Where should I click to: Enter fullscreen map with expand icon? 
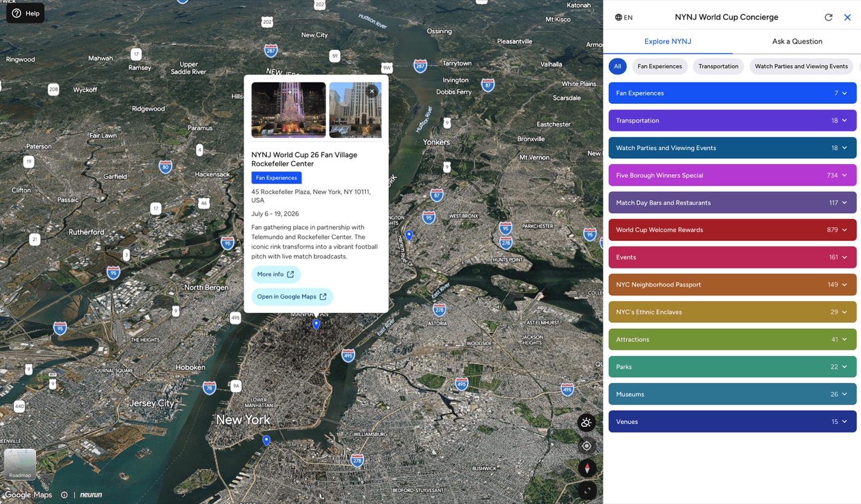tap(587, 490)
